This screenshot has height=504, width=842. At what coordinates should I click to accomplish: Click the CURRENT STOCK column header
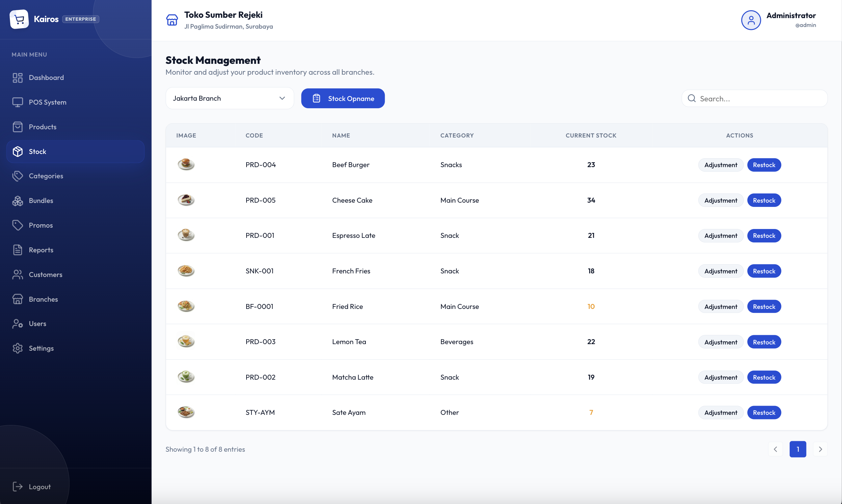(591, 136)
